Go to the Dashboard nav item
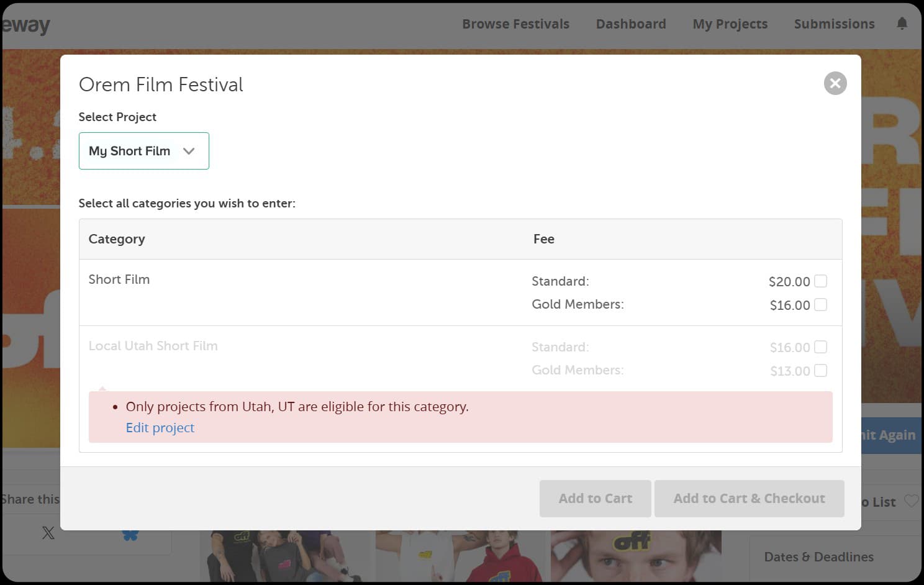Viewport: 924px width, 585px height. (630, 24)
